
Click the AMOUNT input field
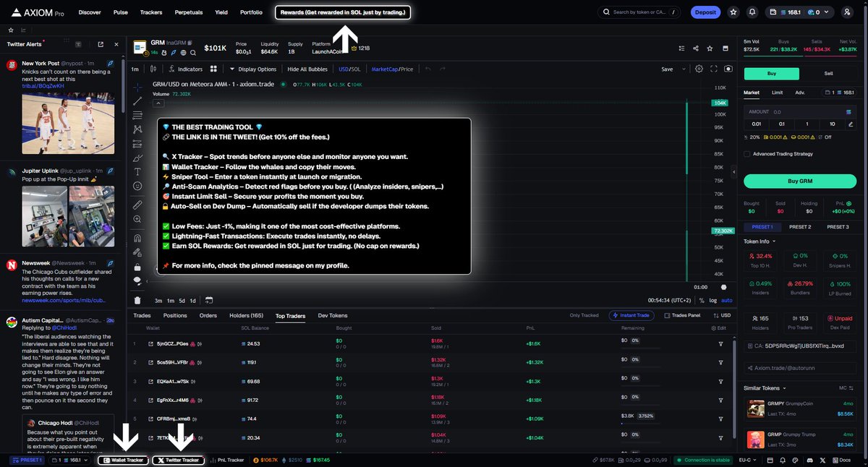point(800,112)
